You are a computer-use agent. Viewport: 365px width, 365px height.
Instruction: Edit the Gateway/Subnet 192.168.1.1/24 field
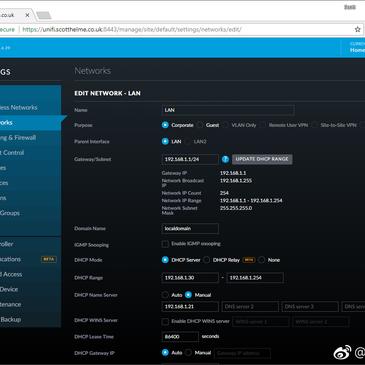click(x=190, y=159)
